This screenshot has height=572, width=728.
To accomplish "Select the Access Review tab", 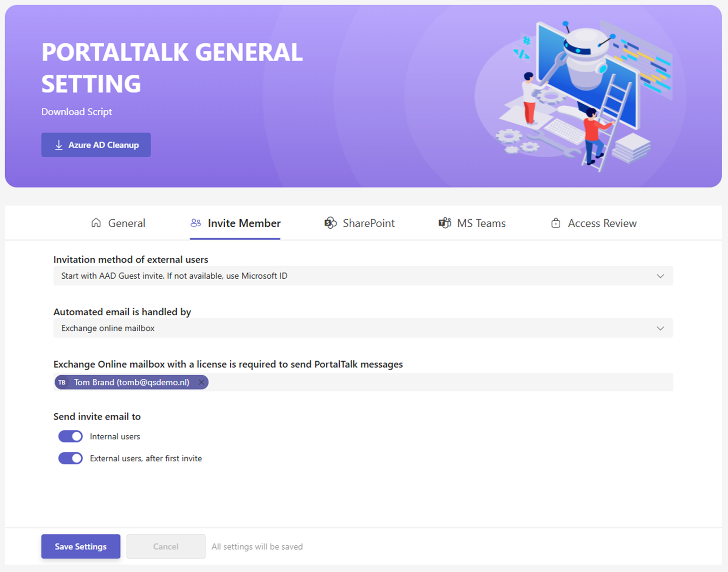I will [x=601, y=223].
